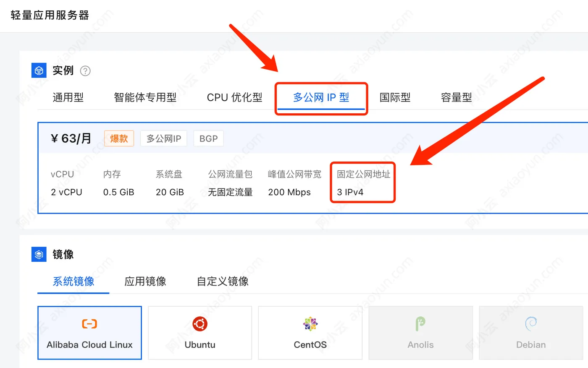
Task: Click the 系统盘 label
Action: coord(169,174)
